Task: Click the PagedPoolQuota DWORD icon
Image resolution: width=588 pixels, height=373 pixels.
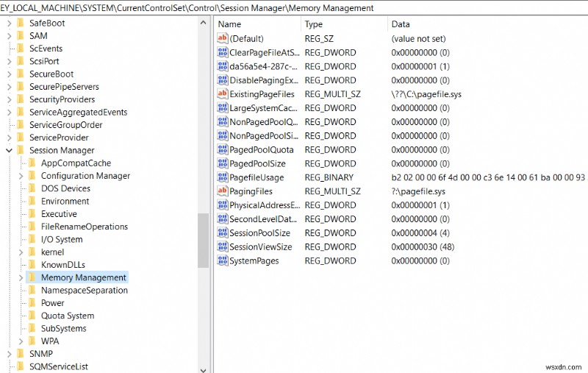Action: click(223, 149)
